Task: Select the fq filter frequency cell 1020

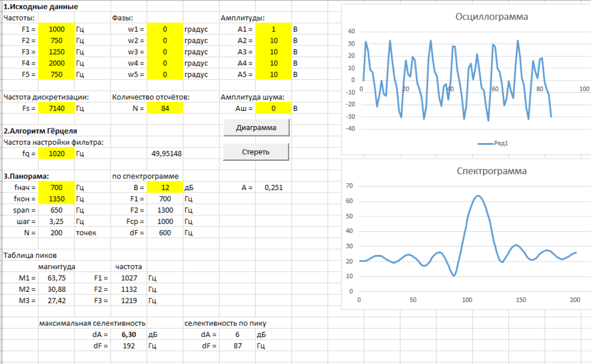Action: tap(57, 154)
